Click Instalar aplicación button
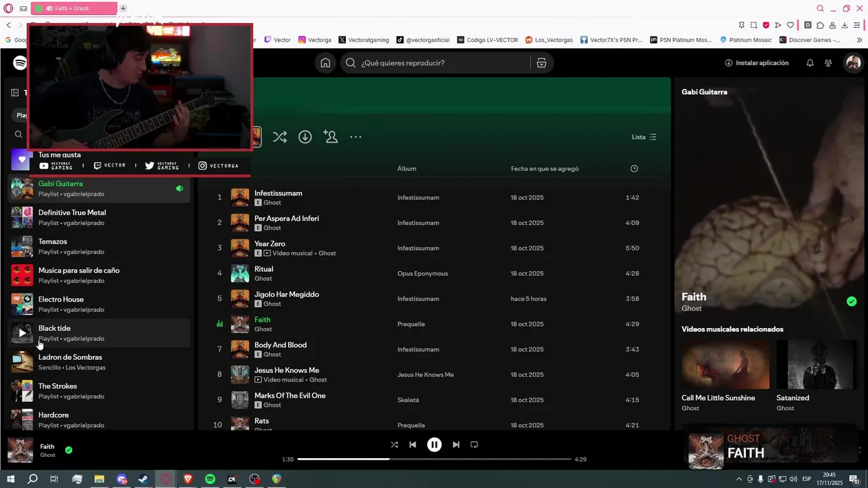Screen dimensions: 868x488 (757, 63)
